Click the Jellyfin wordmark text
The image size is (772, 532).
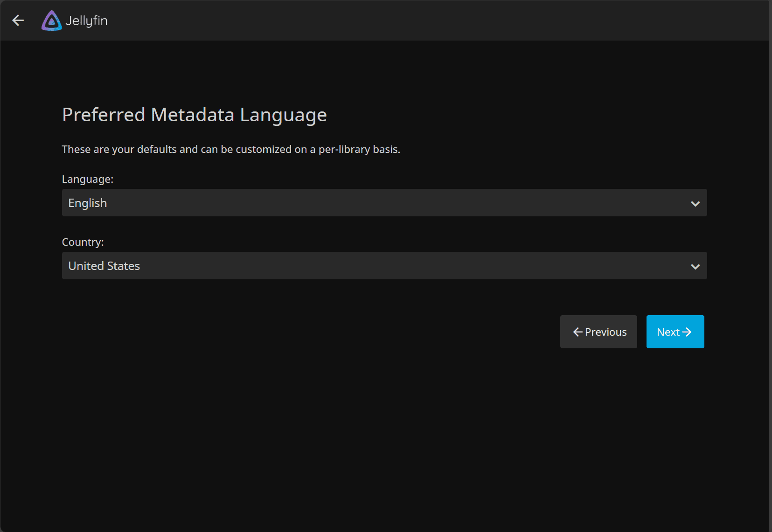click(87, 21)
